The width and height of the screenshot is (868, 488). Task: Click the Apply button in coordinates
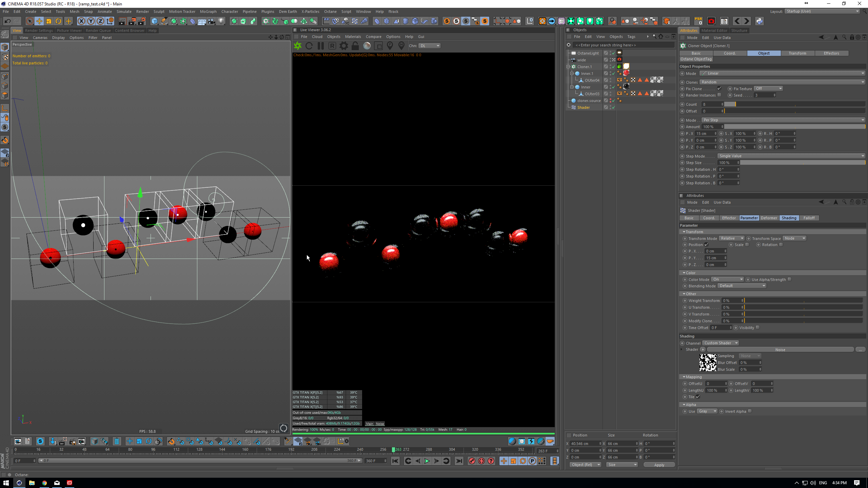[x=659, y=465]
